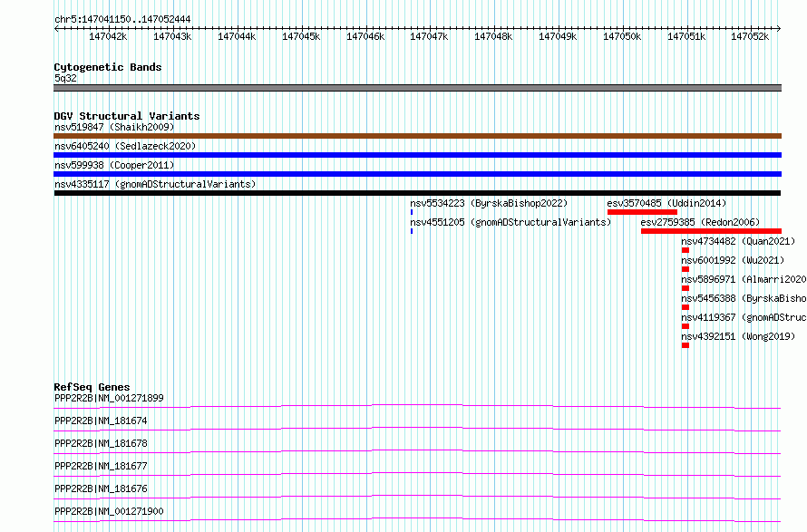Screen dimensions: 807x532
Task: Click the black nsv4335117 variant bar
Action: [417, 193]
